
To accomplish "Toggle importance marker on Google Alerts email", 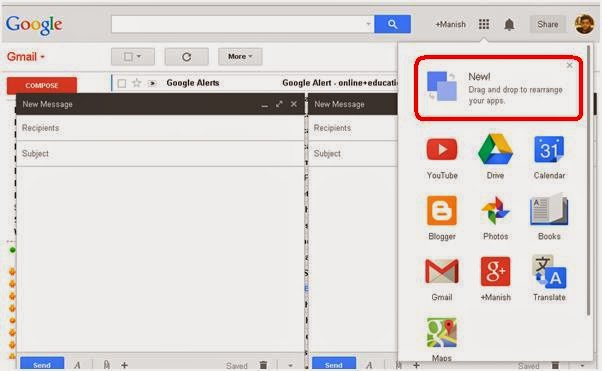I will [152, 83].
